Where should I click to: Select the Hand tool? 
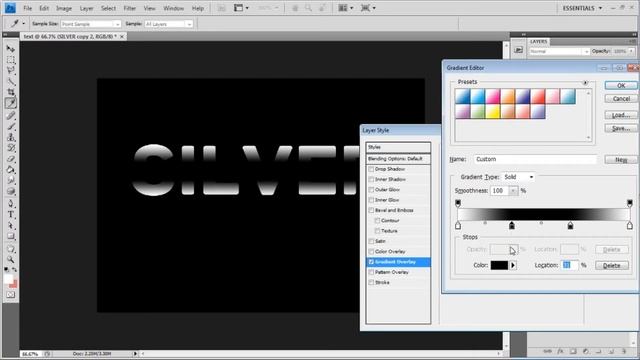point(11,249)
